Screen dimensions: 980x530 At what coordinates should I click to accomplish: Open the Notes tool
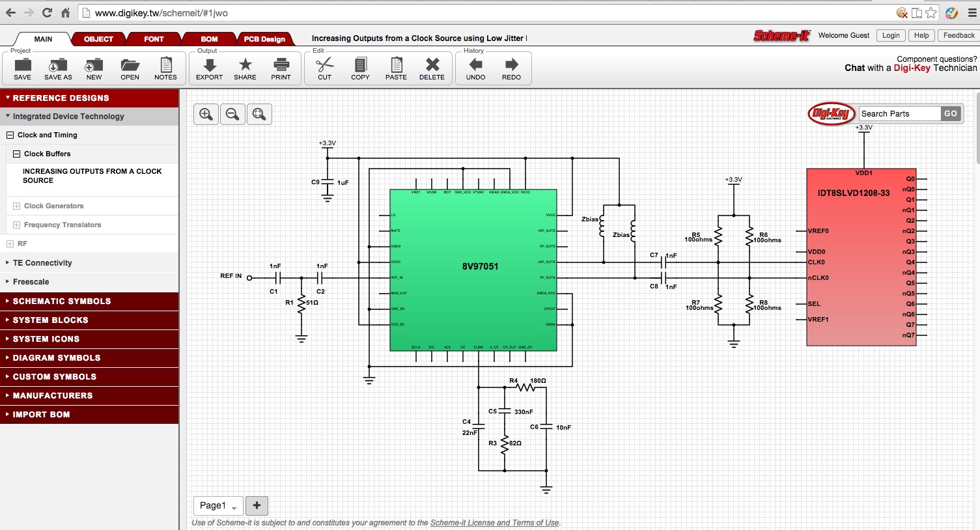pyautogui.click(x=165, y=68)
